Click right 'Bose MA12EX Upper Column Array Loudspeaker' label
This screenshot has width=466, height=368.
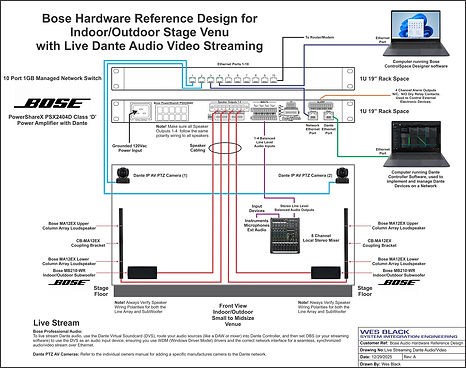(x=399, y=226)
